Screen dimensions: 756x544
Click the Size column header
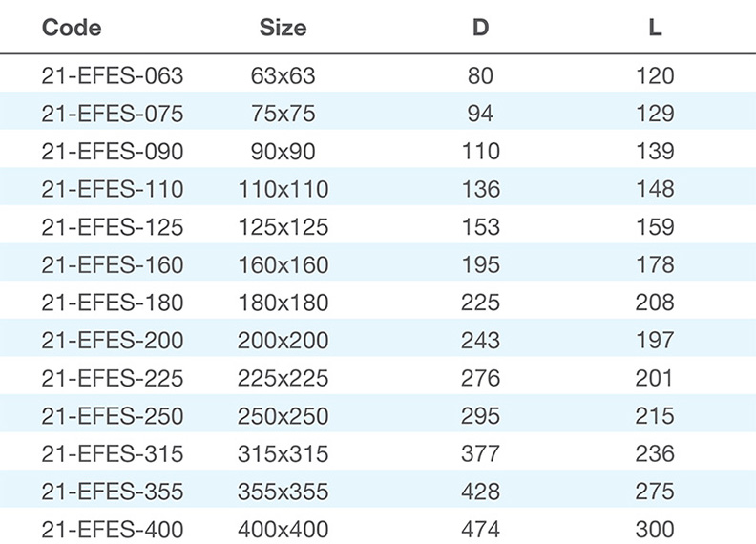[283, 28]
